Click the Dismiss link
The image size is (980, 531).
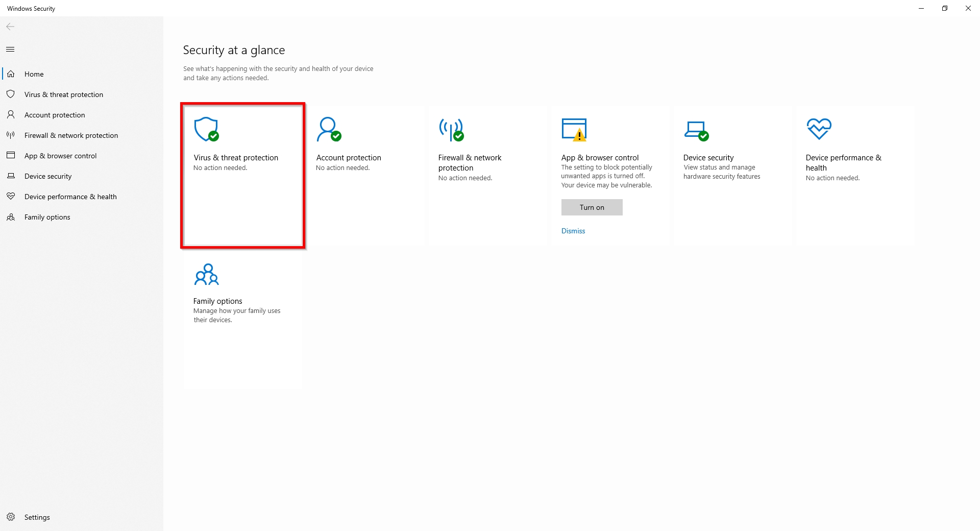[x=573, y=231]
